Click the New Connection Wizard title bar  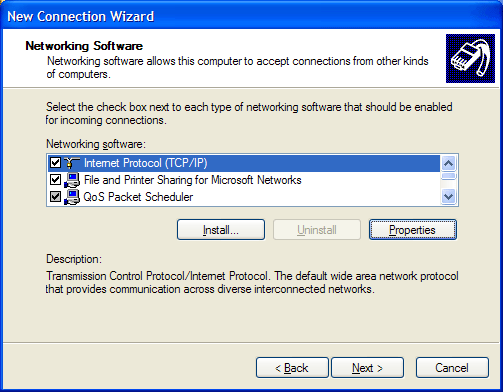point(251,16)
